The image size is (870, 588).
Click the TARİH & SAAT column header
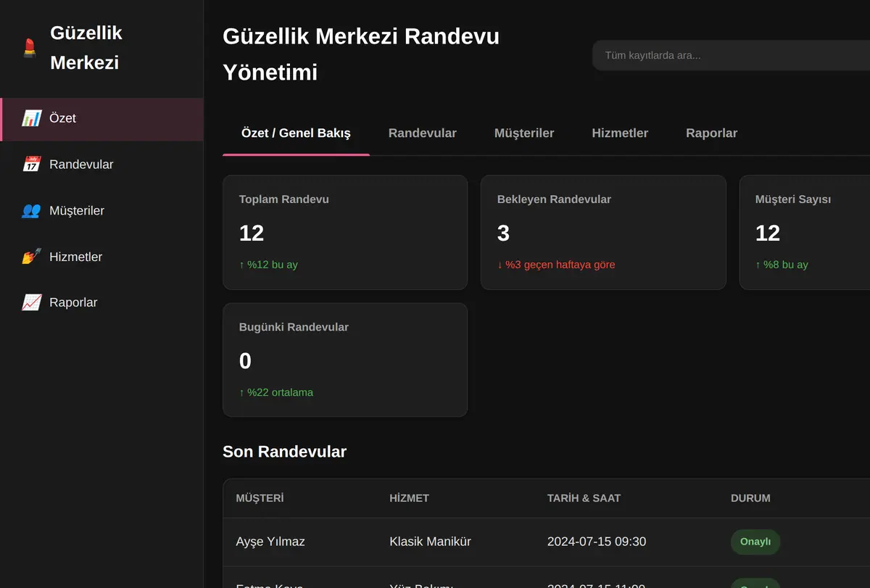pos(584,498)
